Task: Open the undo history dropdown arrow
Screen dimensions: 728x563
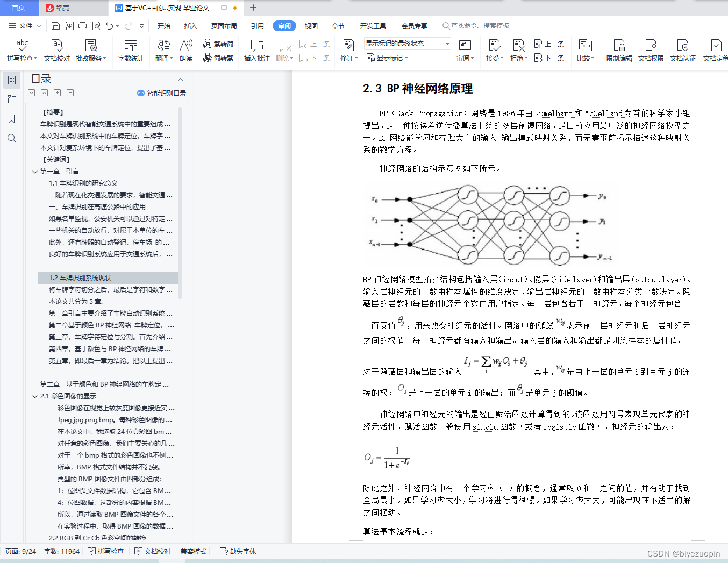Action: tap(118, 26)
